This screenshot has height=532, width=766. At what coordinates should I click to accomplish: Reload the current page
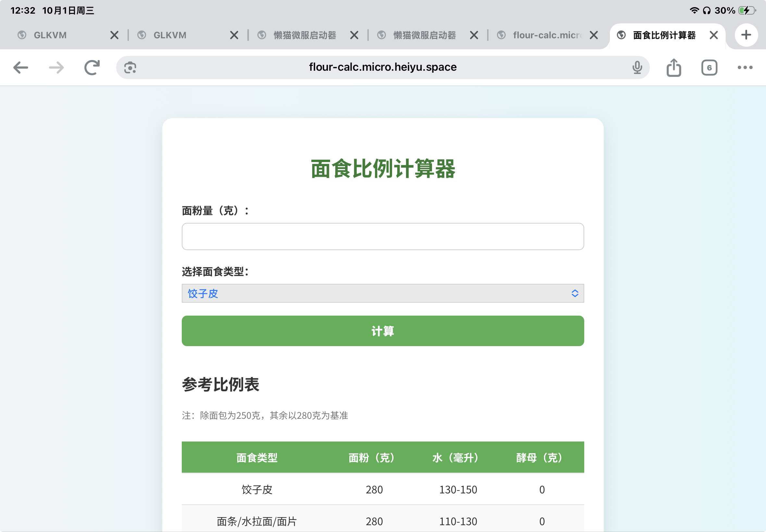(92, 67)
